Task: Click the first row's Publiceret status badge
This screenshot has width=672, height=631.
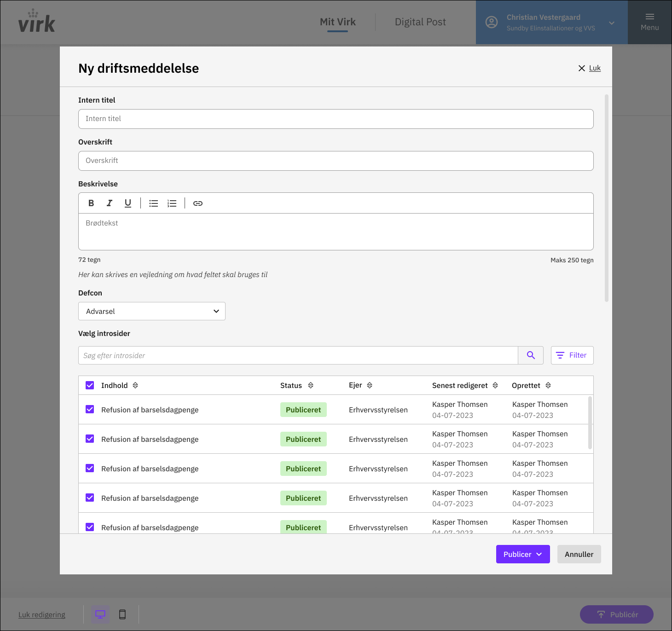Action: 303,410
